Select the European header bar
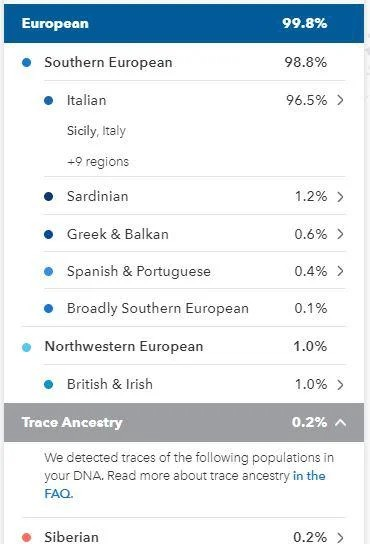370x544 pixels. coord(184,24)
